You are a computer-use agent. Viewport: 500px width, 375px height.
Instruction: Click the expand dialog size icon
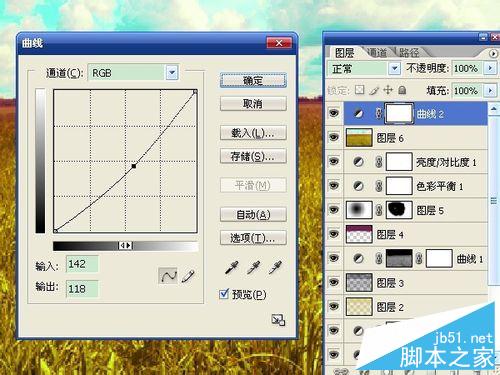[x=278, y=320]
